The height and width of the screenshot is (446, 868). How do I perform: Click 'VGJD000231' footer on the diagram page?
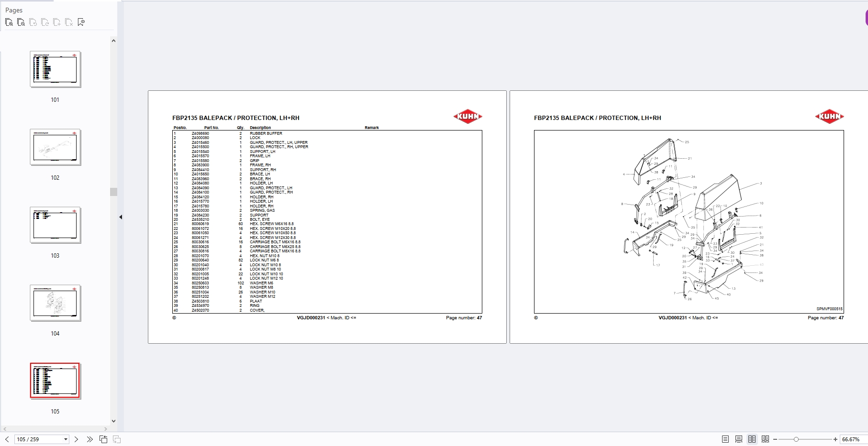coord(673,318)
